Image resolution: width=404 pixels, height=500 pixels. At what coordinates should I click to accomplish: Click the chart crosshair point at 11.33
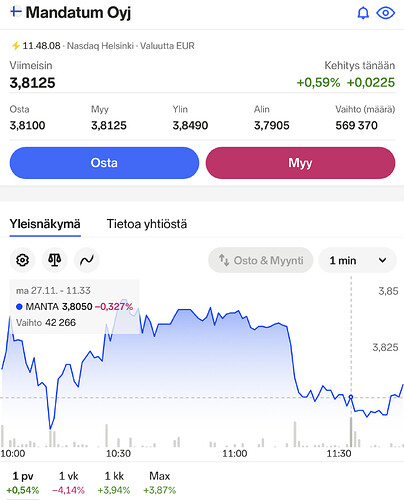click(351, 397)
